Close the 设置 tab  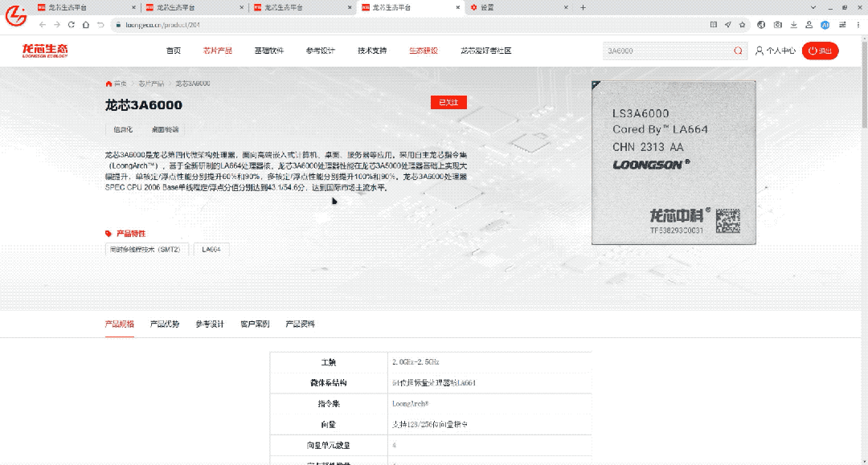566,7
